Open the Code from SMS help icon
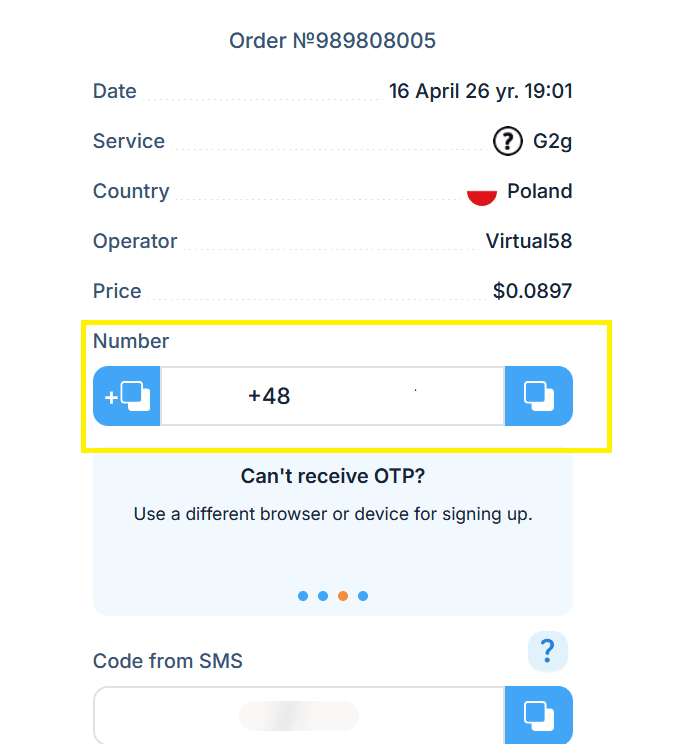The image size is (674, 744). click(x=548, y=651)
